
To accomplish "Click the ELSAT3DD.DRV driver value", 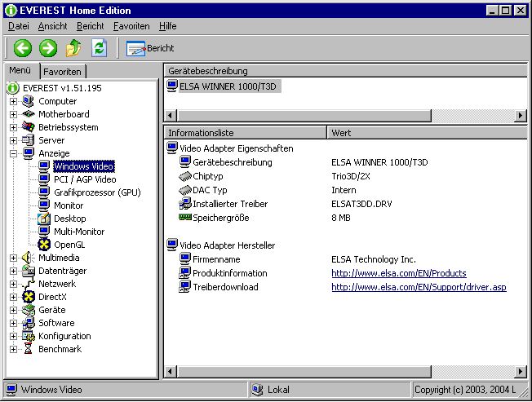I will (x=361, y=204).
